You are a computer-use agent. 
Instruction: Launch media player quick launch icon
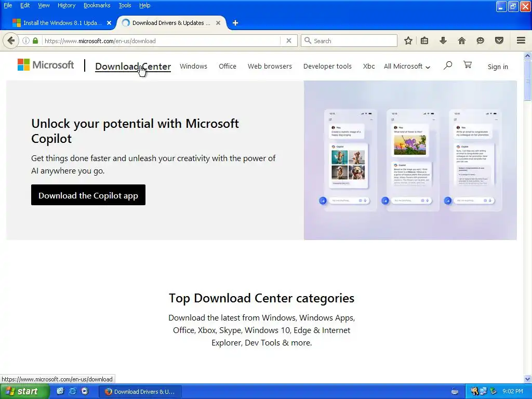click(85, 391)
